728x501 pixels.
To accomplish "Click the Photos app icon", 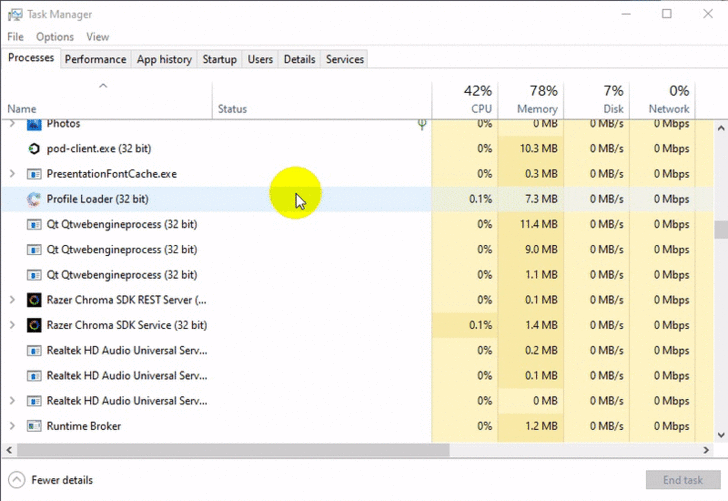I will pyautogui.click(x=34, y=124).
